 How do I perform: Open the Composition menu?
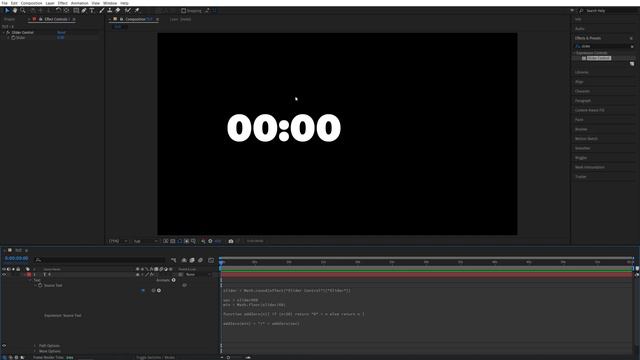(31, 3)
